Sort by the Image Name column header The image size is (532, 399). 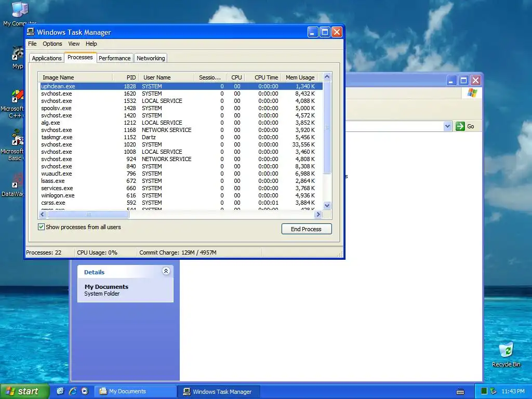75,77
